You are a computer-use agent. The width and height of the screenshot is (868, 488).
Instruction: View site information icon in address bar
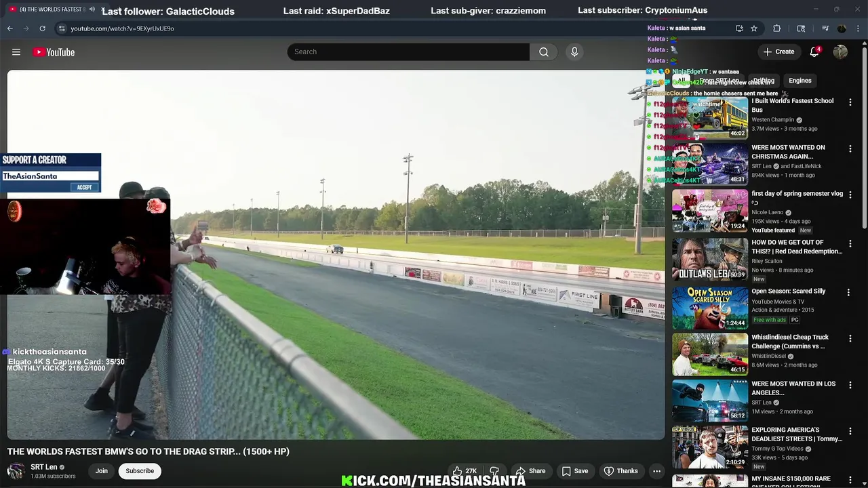[x=62, y=28]
